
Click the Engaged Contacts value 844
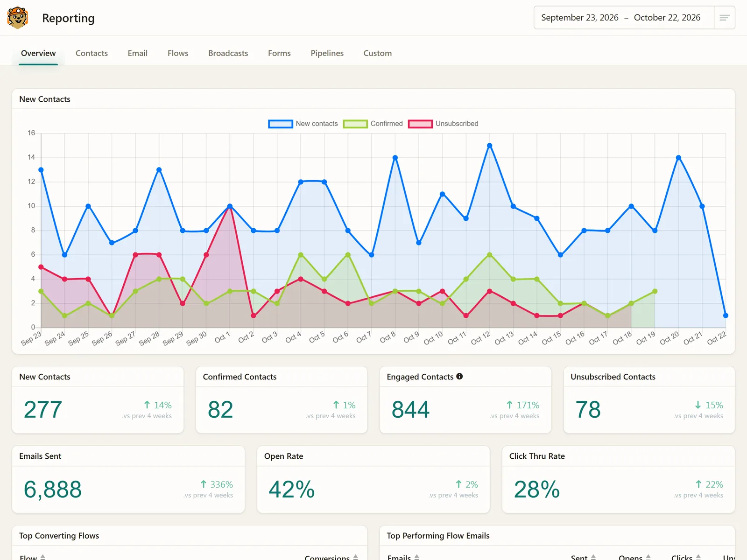410,410
